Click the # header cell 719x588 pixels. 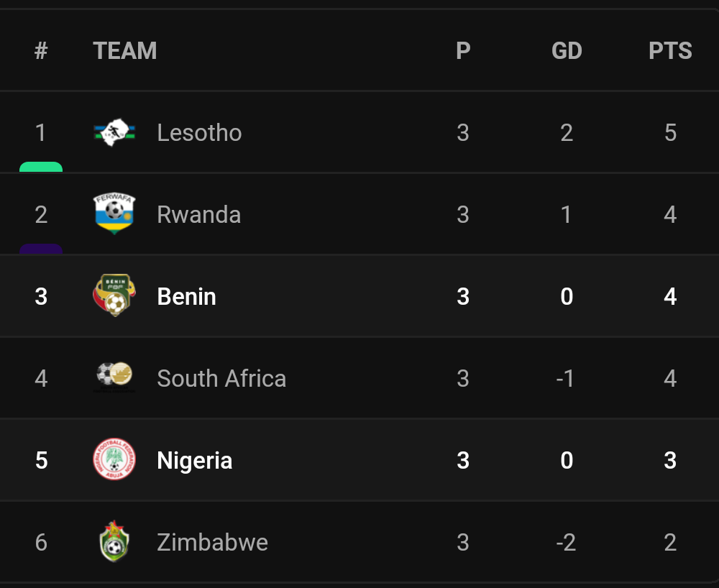tap(41, 50)
